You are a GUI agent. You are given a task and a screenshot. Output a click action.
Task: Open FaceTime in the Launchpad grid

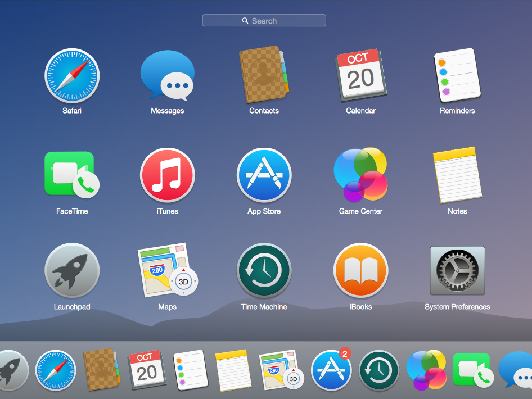[x=72, y=175]
